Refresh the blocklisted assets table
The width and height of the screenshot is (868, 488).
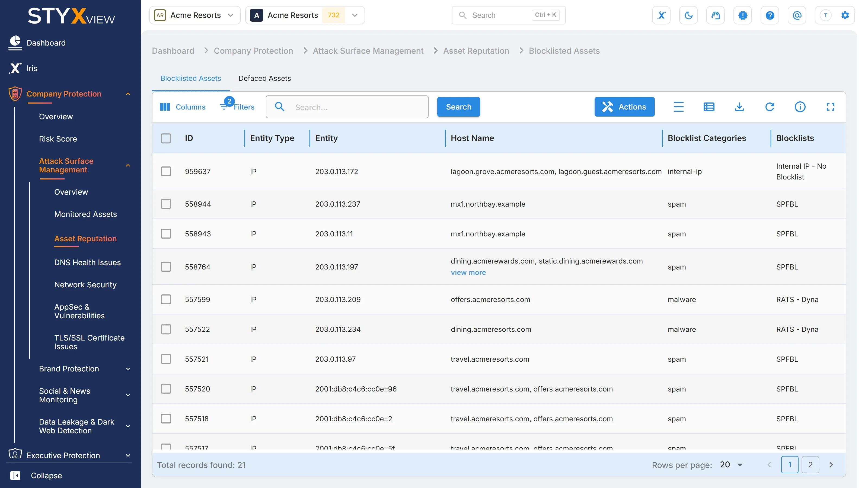769,107
